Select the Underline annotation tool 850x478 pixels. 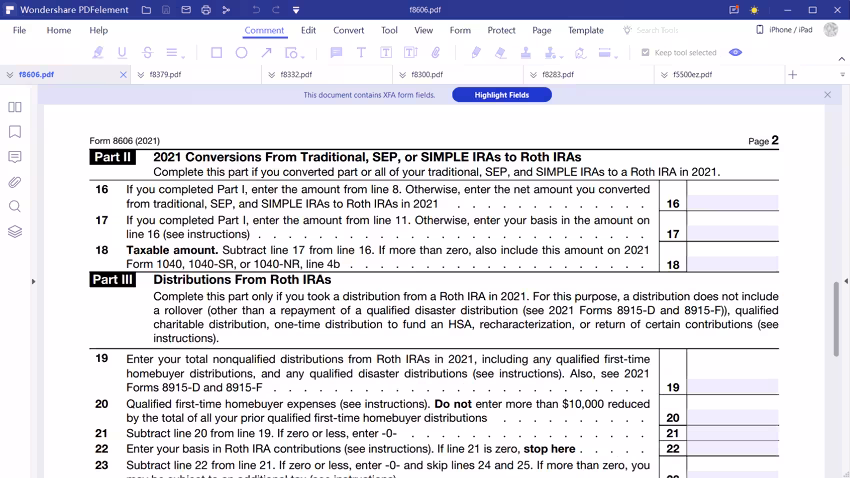tap(122, 53)
